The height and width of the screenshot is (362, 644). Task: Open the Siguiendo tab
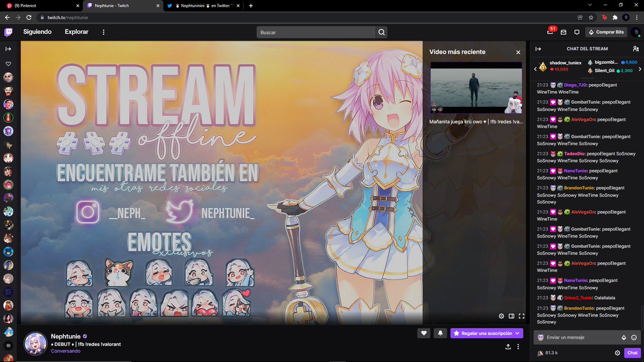37,32
